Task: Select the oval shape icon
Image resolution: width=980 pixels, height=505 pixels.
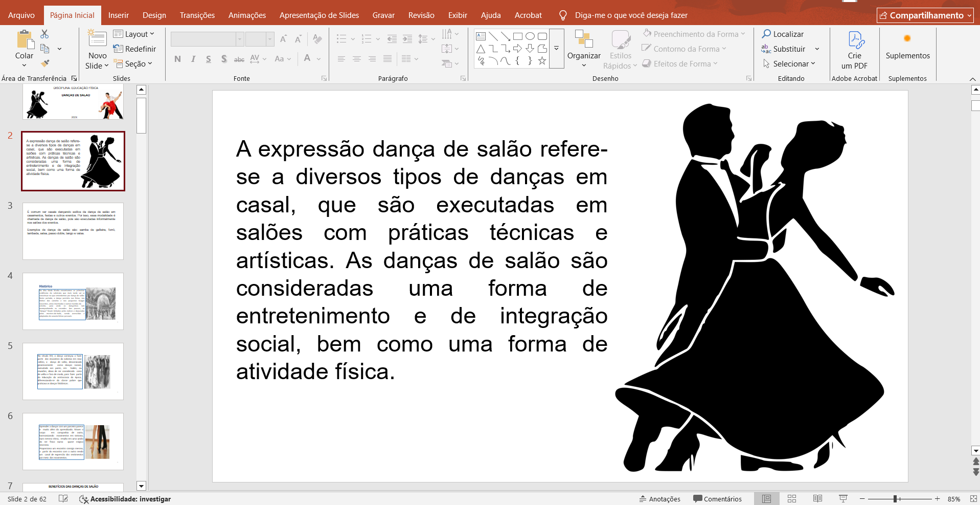Action: 530,36
